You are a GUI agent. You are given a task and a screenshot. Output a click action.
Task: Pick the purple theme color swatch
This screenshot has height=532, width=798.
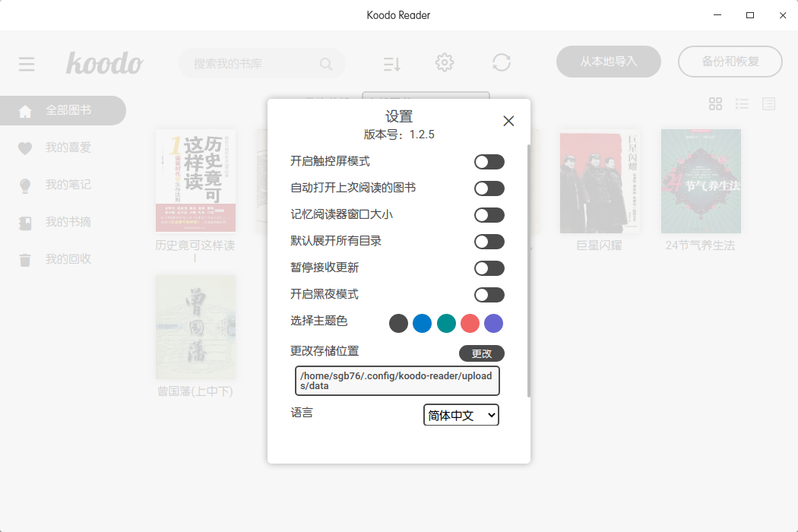click(x=493, y=324)
